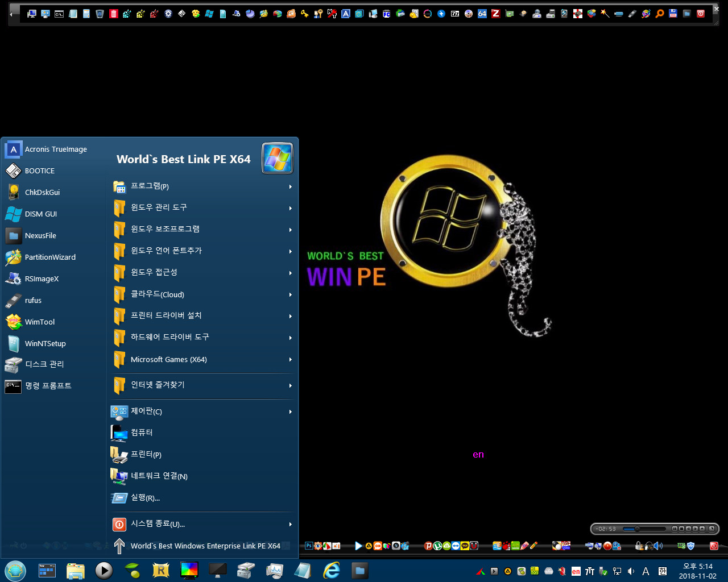The width and height of the screenshot is (728, 582).
Task: Open TeamViewer blue arrows icon in bottom dock
Action: point(456,546)
